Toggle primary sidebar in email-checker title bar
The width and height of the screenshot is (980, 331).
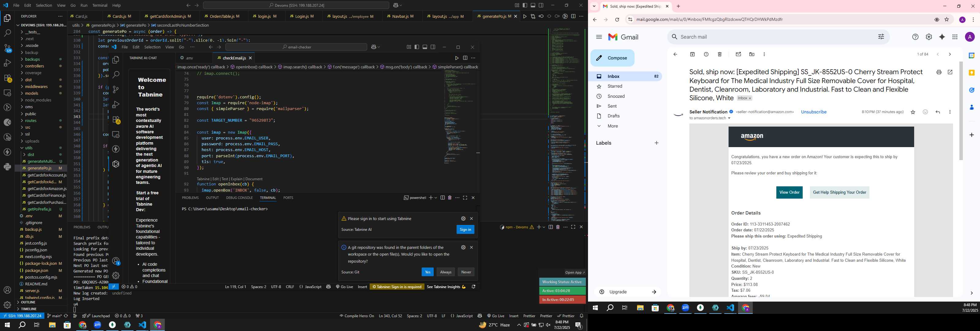tap(417, 47)
